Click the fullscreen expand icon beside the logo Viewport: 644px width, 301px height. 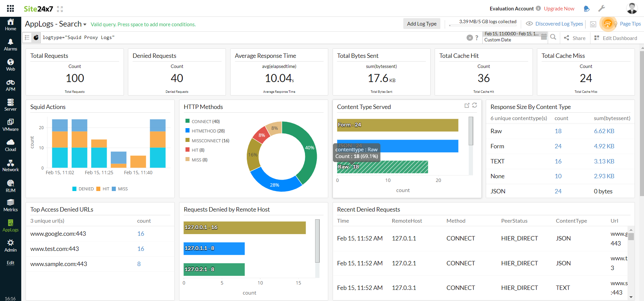pos(60,9)
